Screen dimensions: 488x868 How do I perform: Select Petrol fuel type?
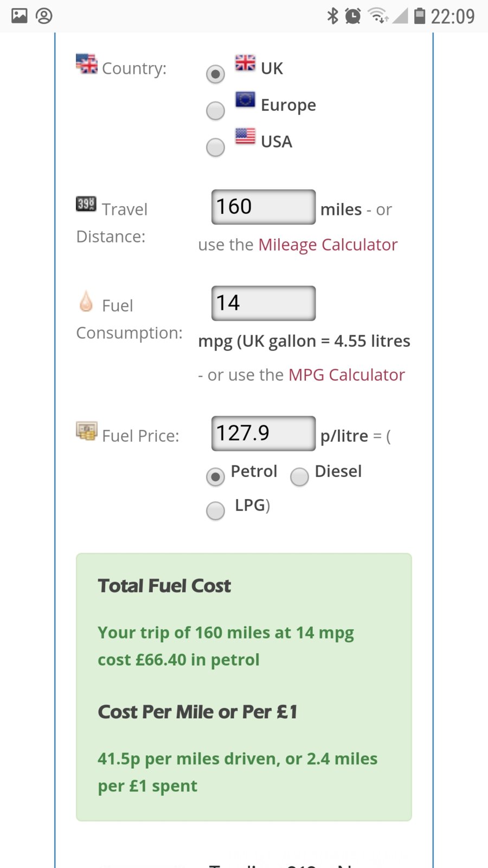click(216, 477)
